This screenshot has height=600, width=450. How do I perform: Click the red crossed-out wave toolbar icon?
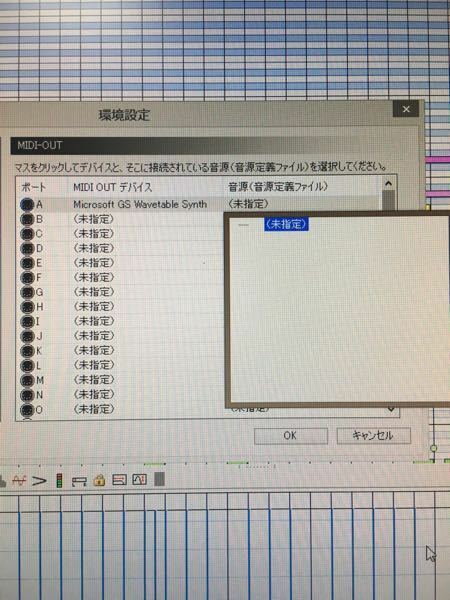[x=20, y=481]
